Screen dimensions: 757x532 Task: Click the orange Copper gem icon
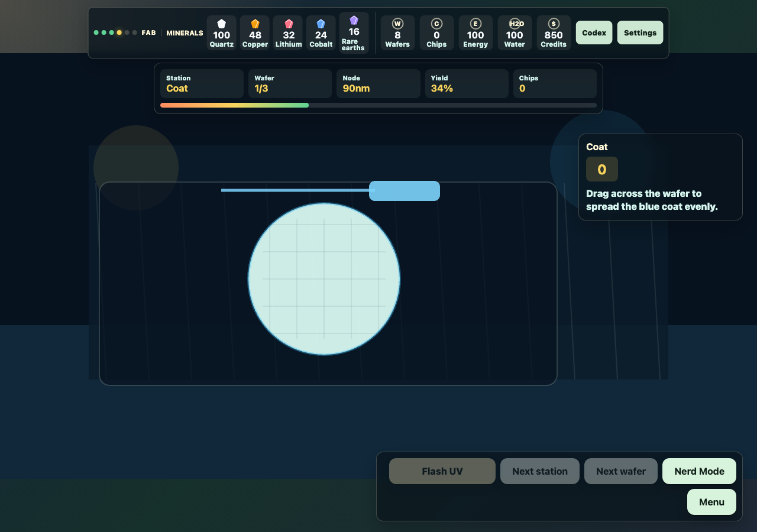click(x=255, y=24)
